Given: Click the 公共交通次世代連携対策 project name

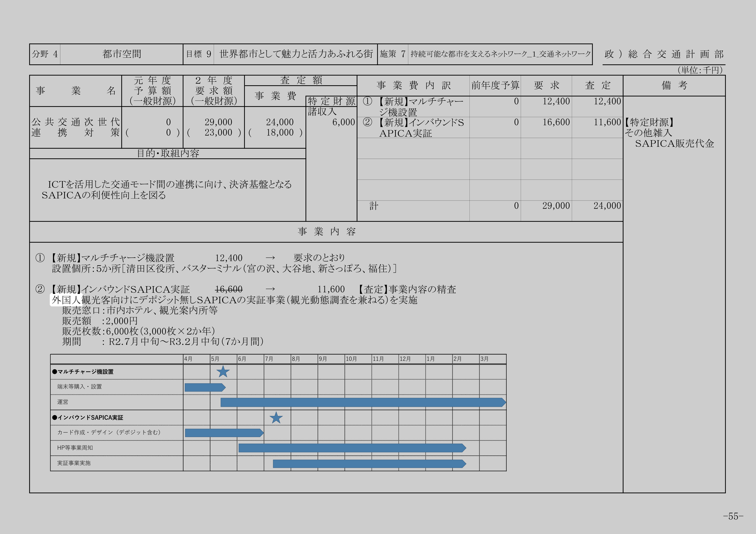Looking at the screenshot, I should [x=76, y=127].
